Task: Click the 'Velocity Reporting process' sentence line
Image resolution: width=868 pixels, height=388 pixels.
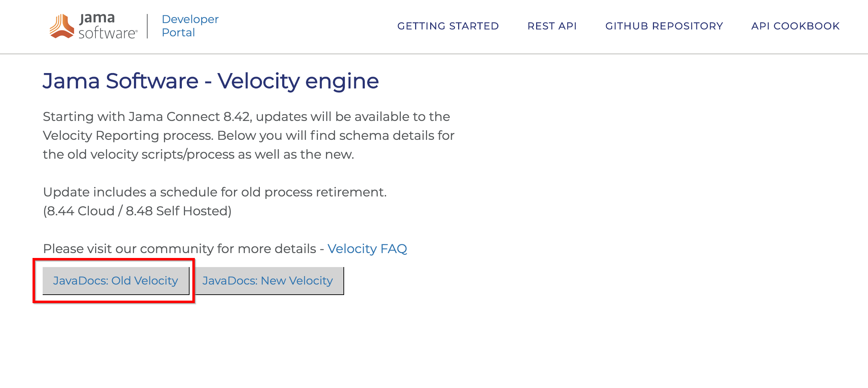Action: (249, 136)
